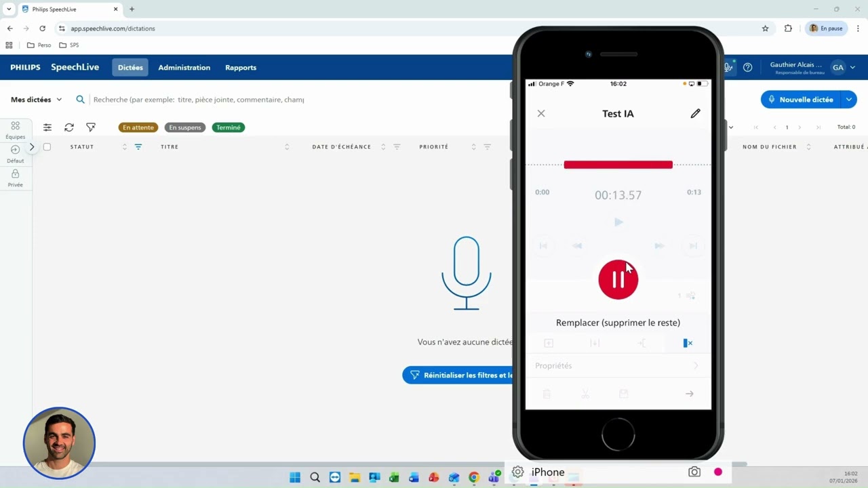Image resolution: width=868 pixels, height=488 pixels.
Task: Select the append recording mode icon
Action: 642,343
